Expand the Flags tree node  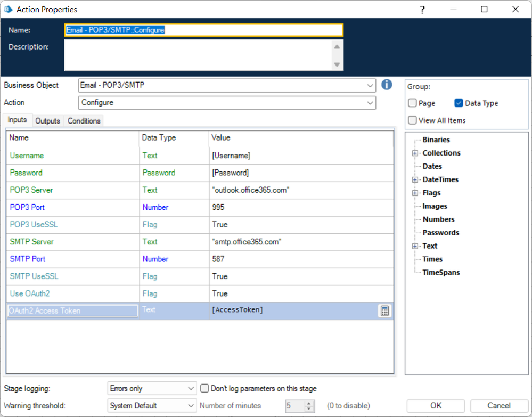click(415, 193)
